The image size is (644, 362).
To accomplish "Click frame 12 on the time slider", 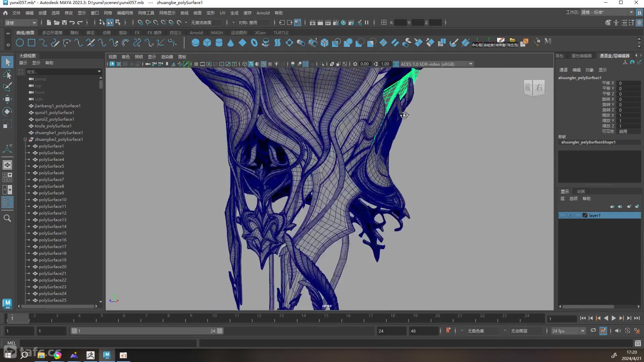I will 259,317.
